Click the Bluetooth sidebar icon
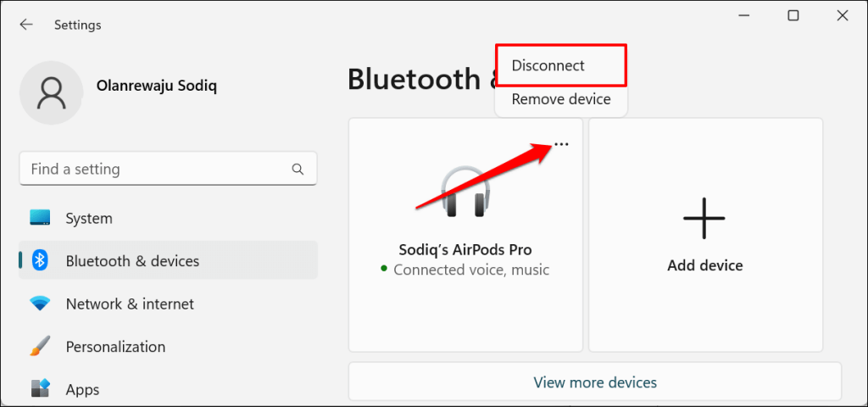The height and width of the screenshot is (407, 868). pyautogui.click(x=40, y=261)
